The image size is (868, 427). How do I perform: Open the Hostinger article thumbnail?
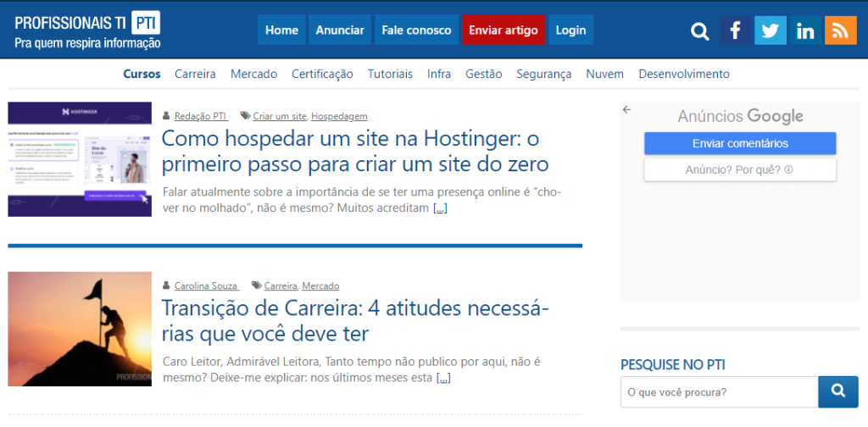[80, 159]
